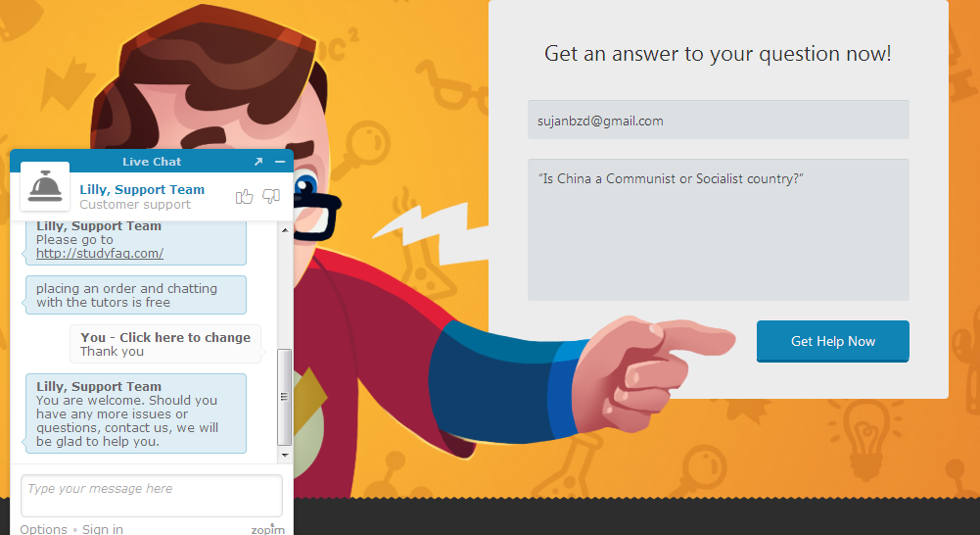Open the chat Options menu
Screen dimensions: 980x535
point(43,529)
